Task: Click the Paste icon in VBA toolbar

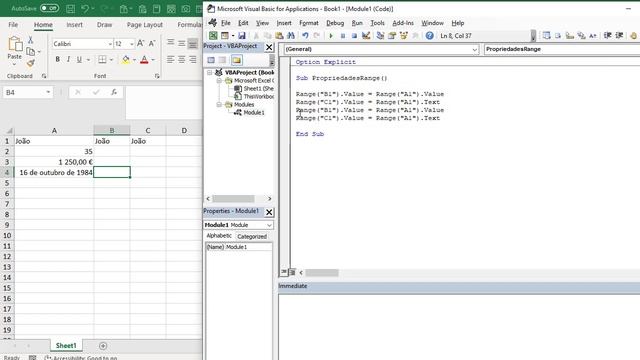Action: coord(279,36)
